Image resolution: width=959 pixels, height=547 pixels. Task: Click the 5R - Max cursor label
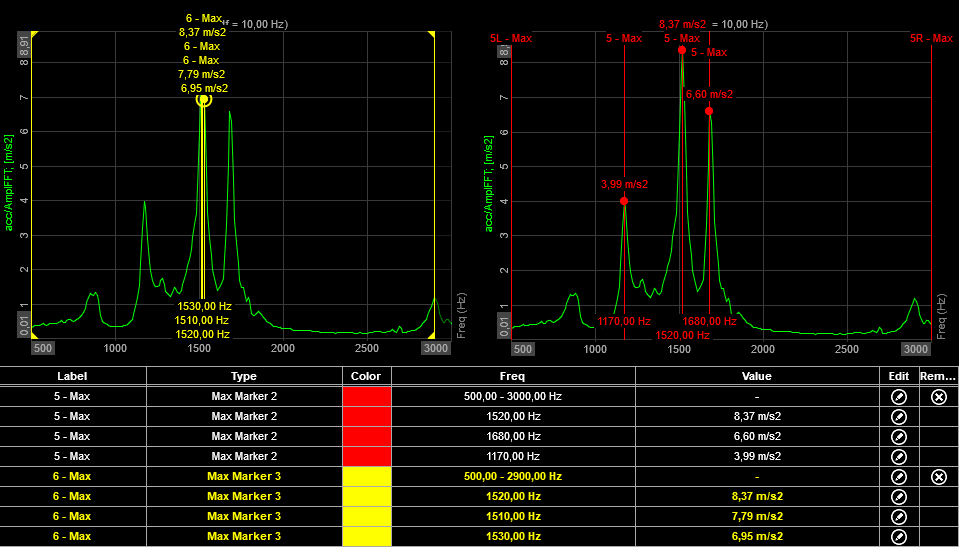pyautogui.click(x=931, y=39)
